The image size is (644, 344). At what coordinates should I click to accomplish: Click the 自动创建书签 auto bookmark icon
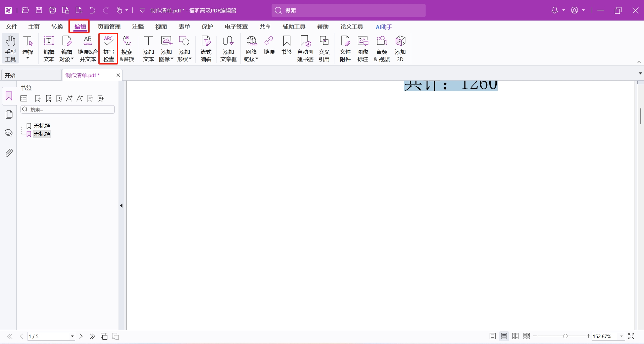[305, 49]
